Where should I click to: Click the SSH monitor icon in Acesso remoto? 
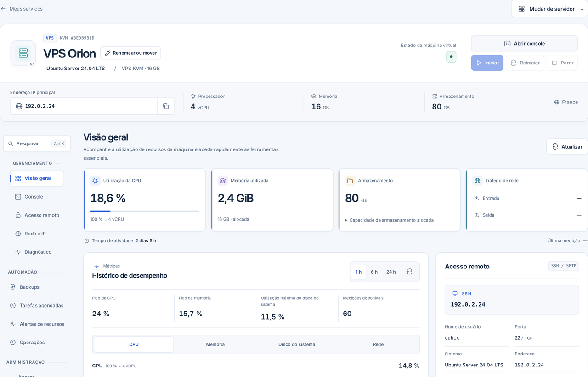(455, 294)
